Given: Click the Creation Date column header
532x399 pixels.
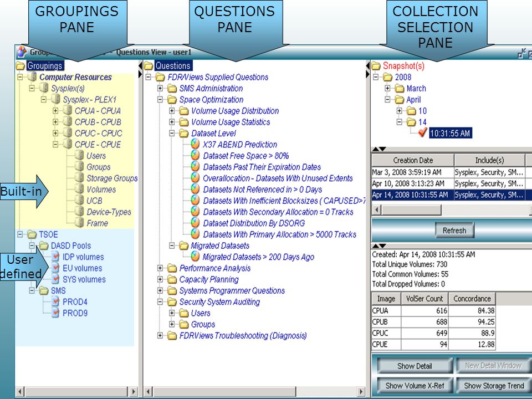Looking at the screenshot, I should pos(413,160).
